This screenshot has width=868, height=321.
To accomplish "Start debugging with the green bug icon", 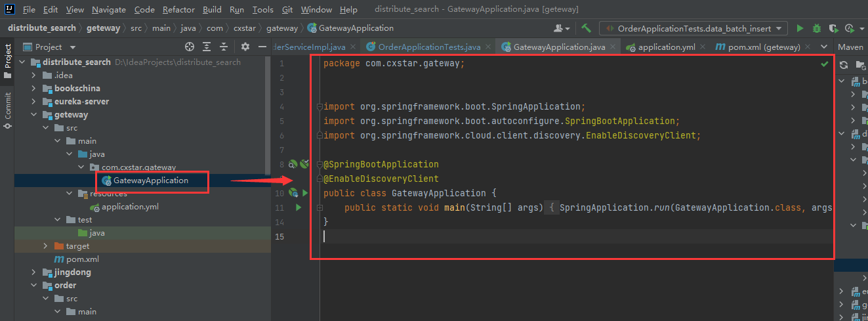I will click(x=817, y=28).
